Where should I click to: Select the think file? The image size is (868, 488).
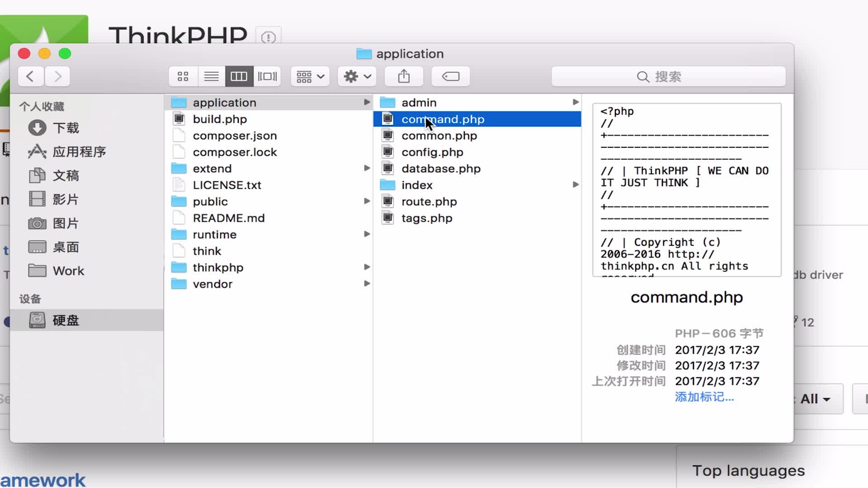(x=269, y=251)
